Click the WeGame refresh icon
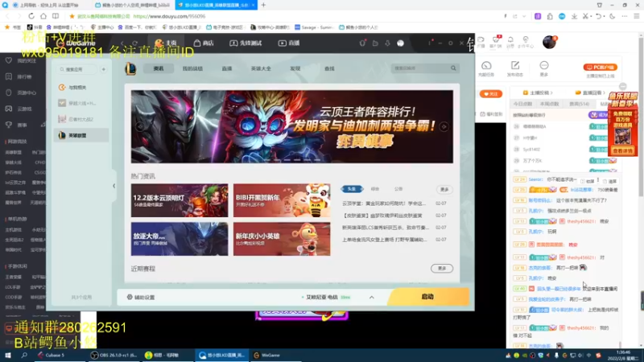644x362 pixels. pos(134,43)
